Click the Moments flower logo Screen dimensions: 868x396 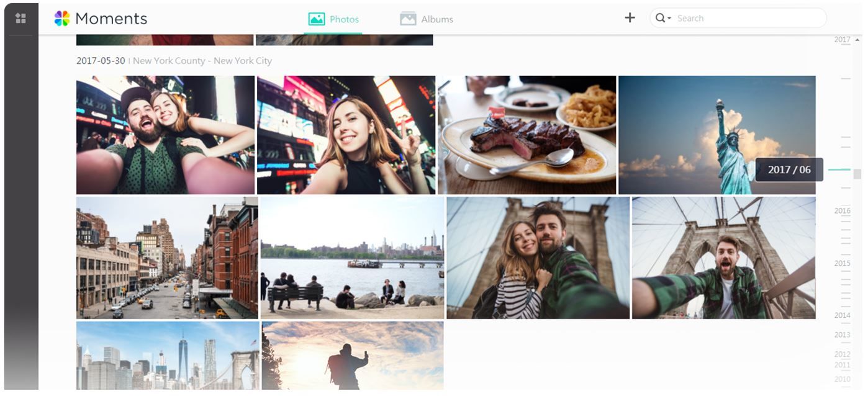click(x=60, y=17)
